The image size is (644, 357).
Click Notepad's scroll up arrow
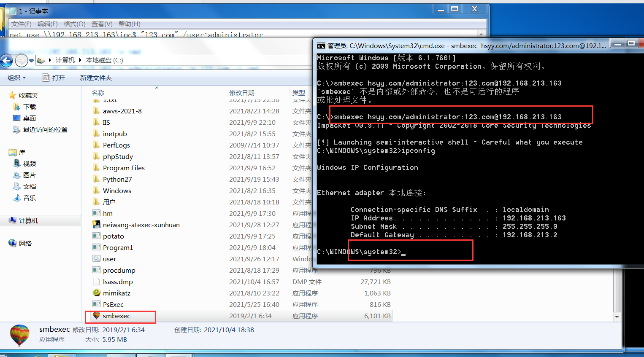pos(481,34)
